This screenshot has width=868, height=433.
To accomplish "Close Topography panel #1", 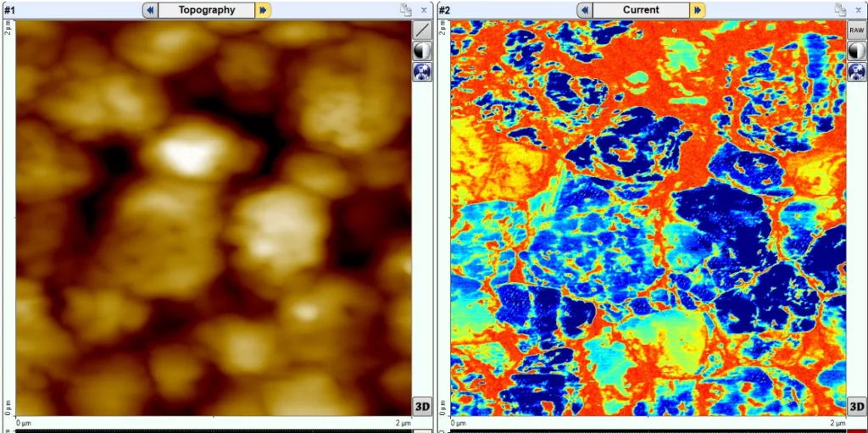I will [424, 10].
